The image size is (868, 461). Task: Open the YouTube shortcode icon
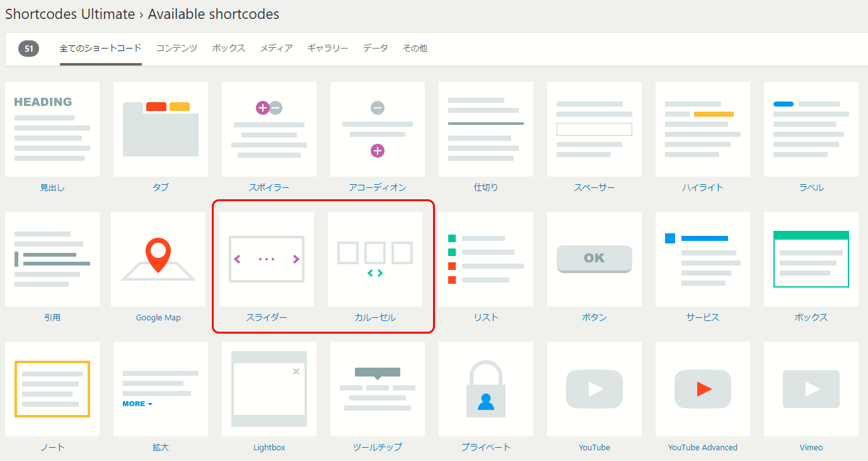coord(594,389)
